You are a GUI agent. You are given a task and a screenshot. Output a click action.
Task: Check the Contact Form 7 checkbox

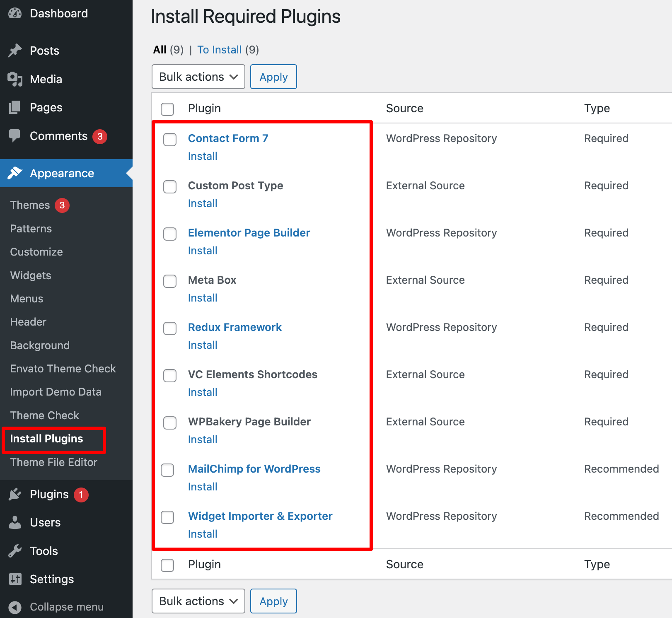pyautogui.click(x=170, y=140)
